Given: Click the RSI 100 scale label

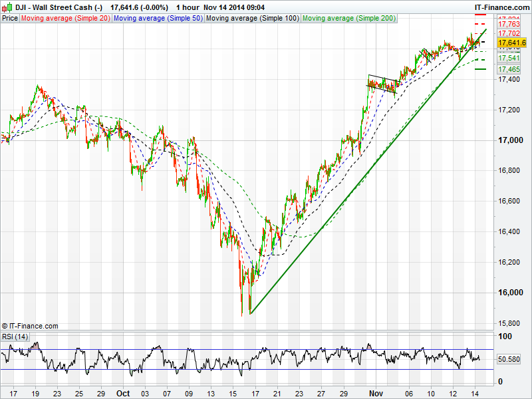Looking at the screenshot, I should pyautogui.click(x=505, y=336).
